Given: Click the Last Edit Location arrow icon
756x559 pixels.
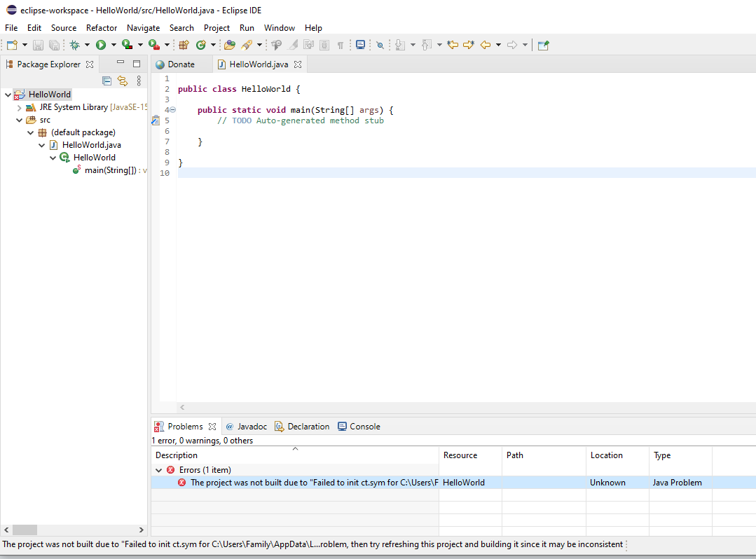Looking at the screenshot, I should (453, 45).
